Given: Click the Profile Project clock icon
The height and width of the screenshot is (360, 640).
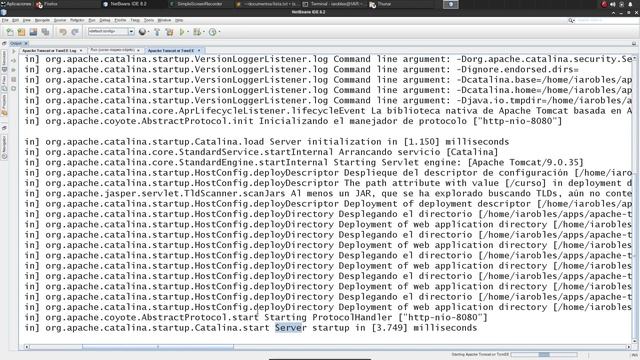Looking at the screenshot, I should 212,32.
